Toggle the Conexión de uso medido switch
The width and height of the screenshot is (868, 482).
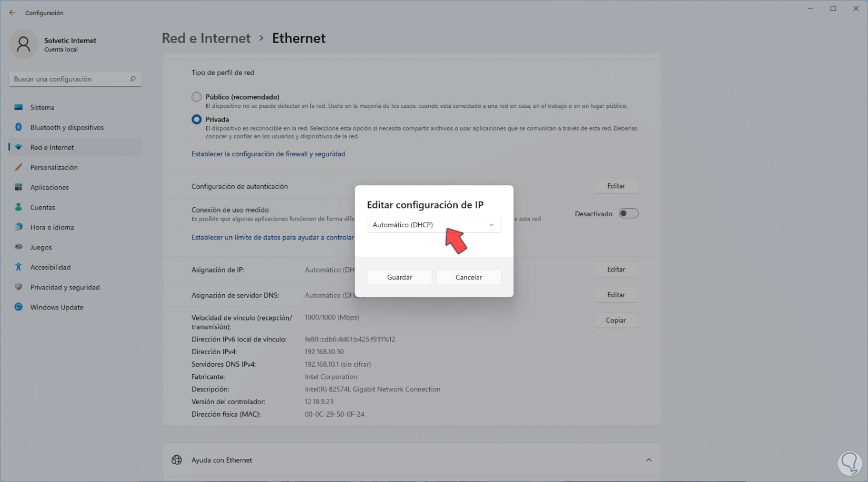(x=628, y=214)
